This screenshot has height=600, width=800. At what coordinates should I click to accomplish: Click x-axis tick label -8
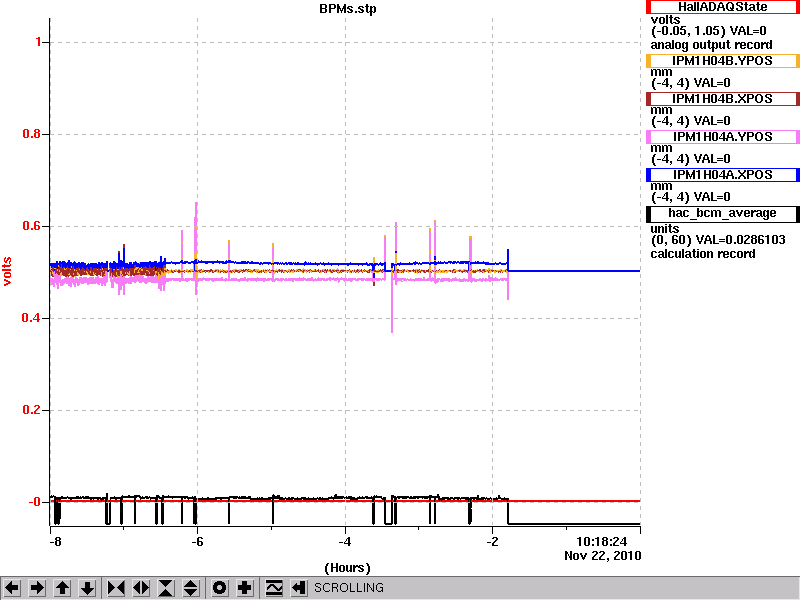coord(55,542)
